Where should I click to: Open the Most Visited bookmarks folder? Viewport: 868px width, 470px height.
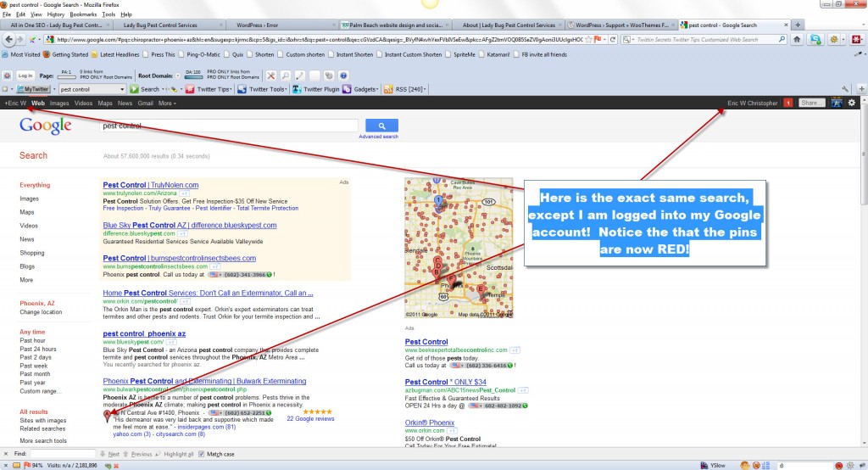click(x=21, y=55)
